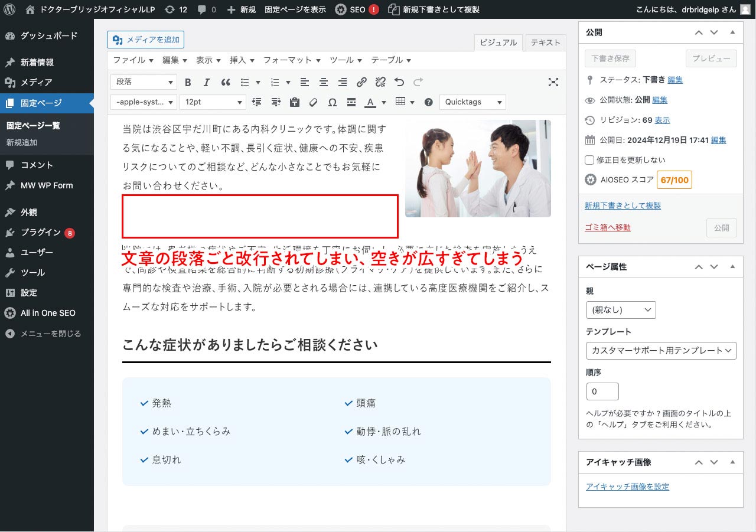This screenshot has width=756, height=532.
Task: Toggle italic formatting in editor toolbar
Action: point(207,83)
